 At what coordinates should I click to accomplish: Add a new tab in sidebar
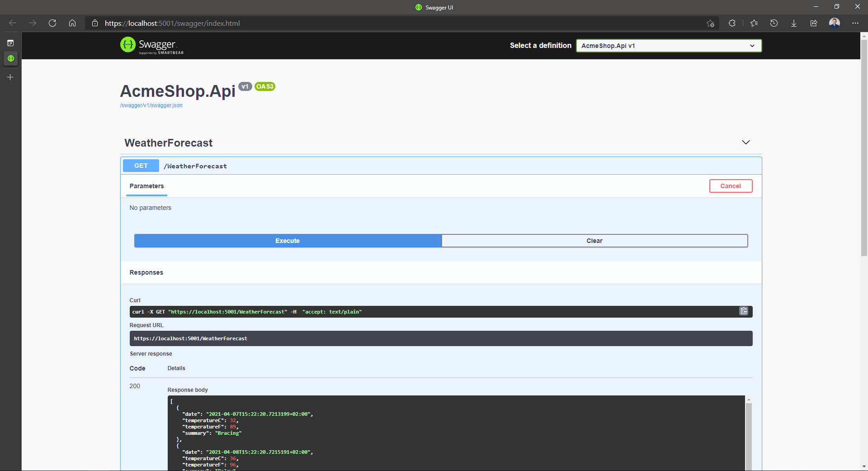[10, 77]
